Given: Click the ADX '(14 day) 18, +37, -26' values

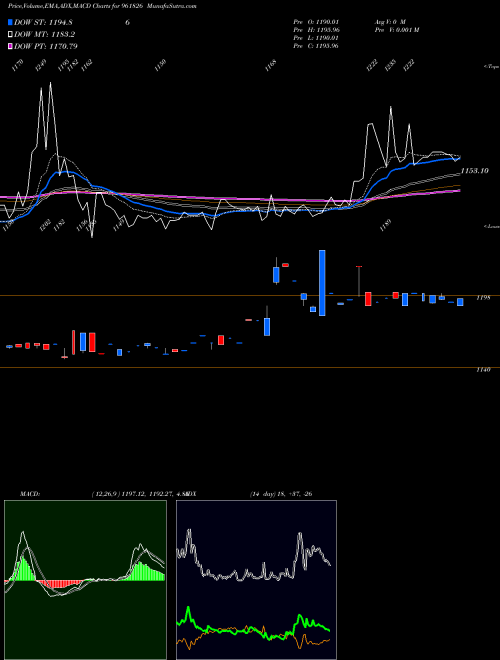Looking at the screenshot, I should click(x=281, y=494).
